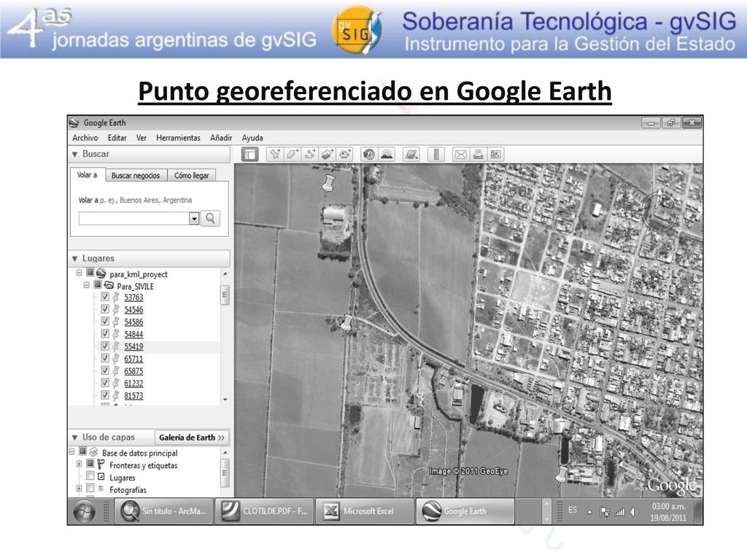Click the Volar a search input field

tap(134, 219)
